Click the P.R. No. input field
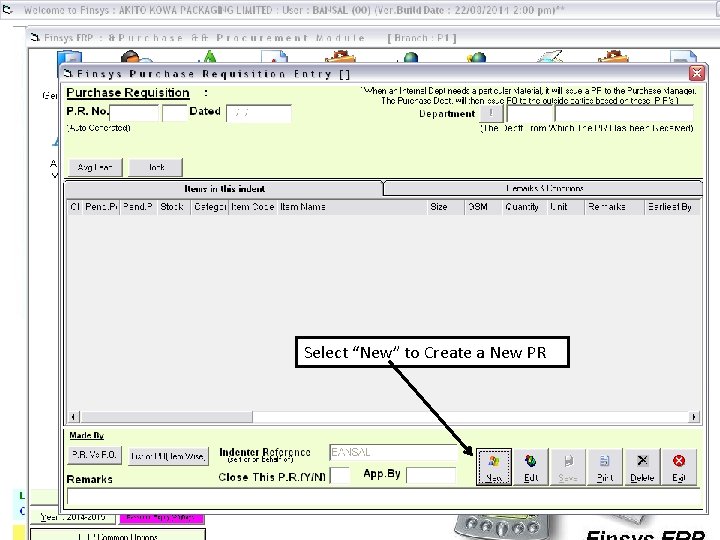 pos(134,113)
